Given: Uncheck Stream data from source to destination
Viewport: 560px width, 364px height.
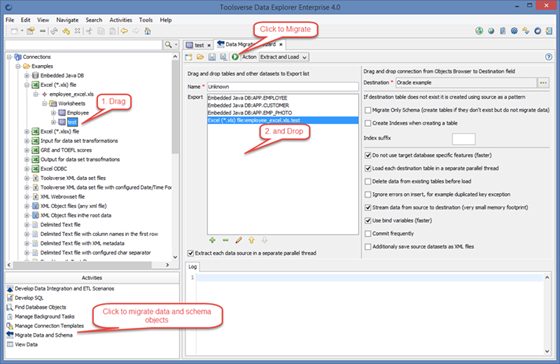Looking at the screenshot, I should [x=368, y=208].
